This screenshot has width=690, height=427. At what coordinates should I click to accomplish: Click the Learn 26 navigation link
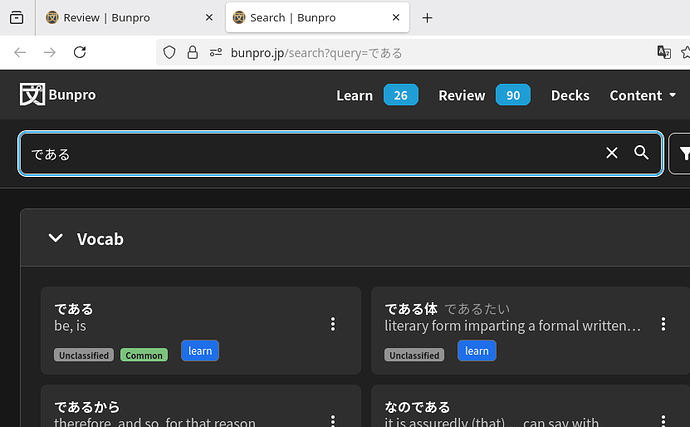[x=376, y=95]
